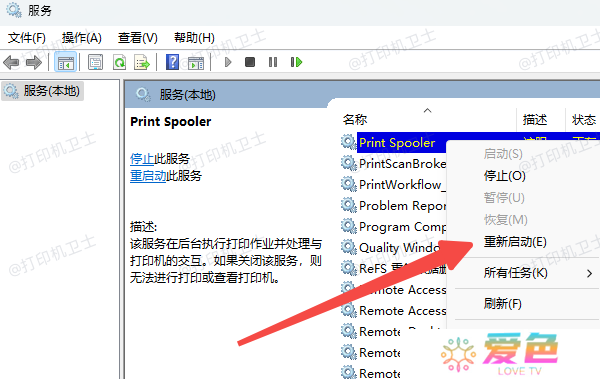This screenshot has height=379, width=600.
Task: Select the PrintScanBroker service row
Action: point(393,164)
